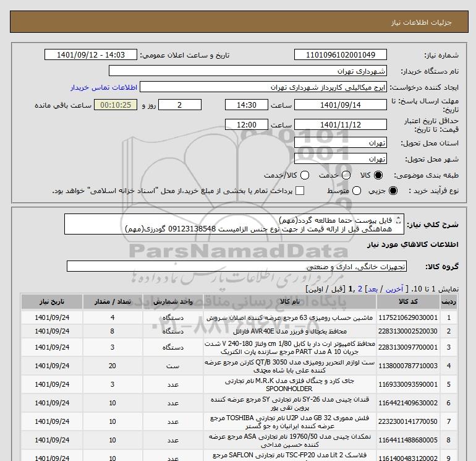Click the کد کالا column header

click(x=408, y=301)
